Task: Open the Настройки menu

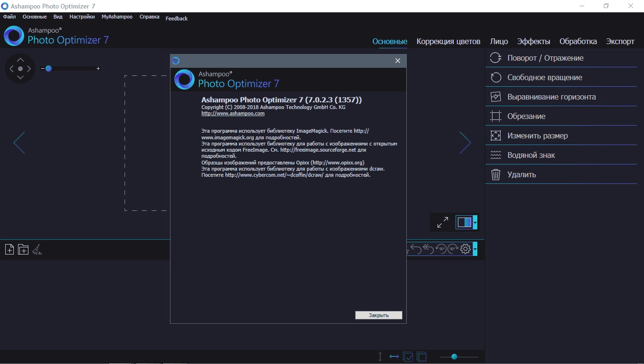Action: click(82, 17)
